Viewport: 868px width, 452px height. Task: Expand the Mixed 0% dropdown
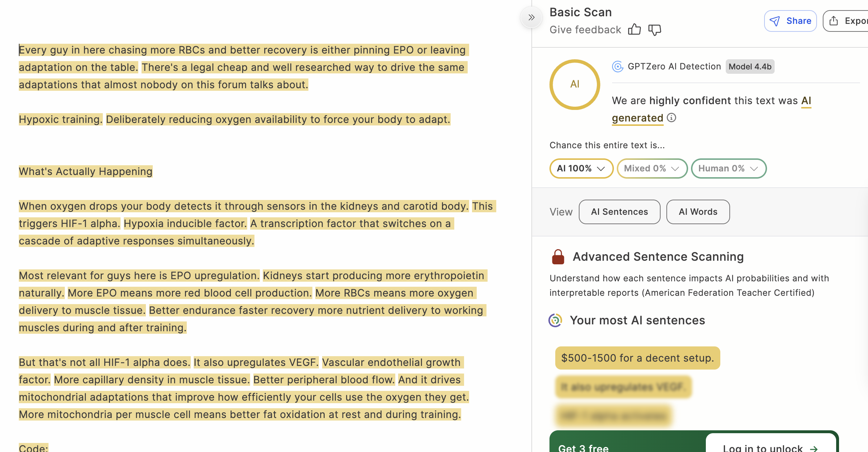pyautogui.click(x=652, y=169)
